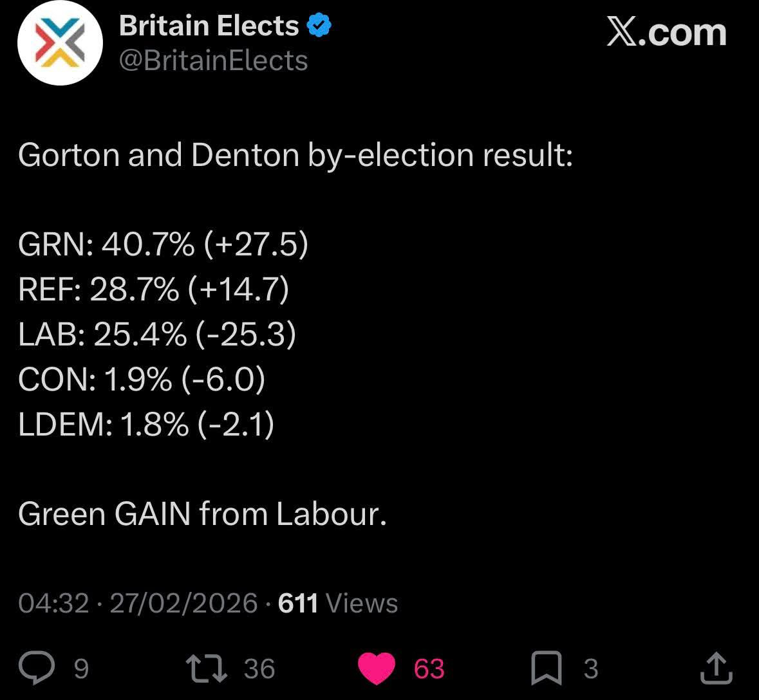Click the repost count of 36
The width and height of the screenshot is (759, 700).
pos(259,669)
